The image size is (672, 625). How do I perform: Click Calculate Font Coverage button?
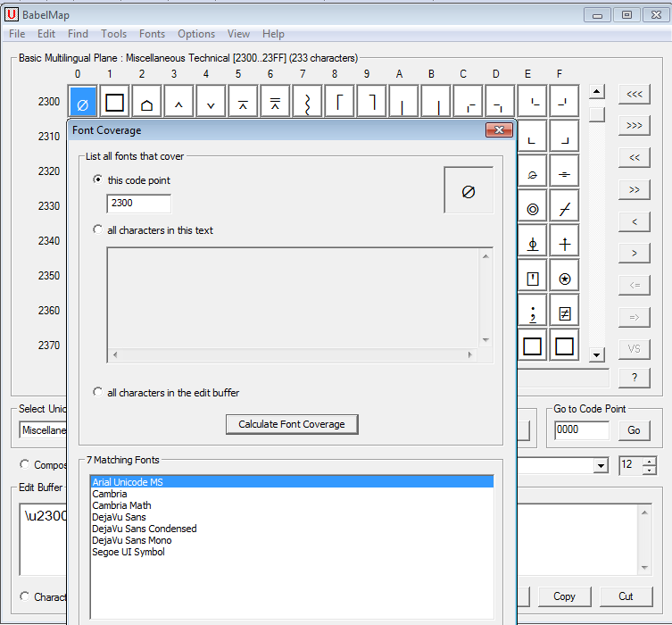point(292,424)
